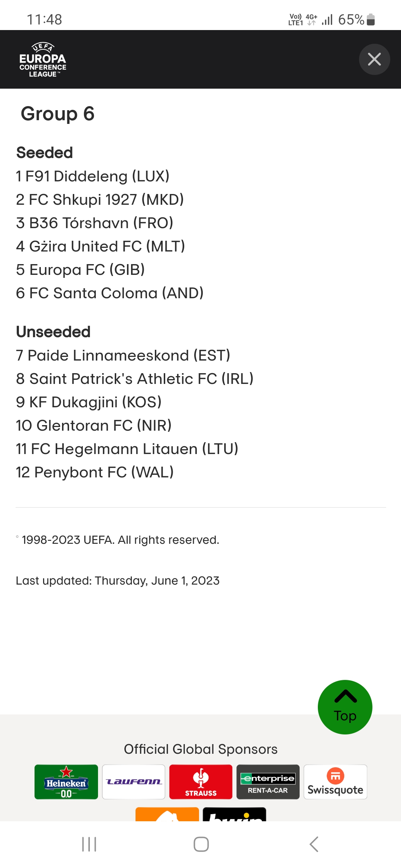Tap the green Top arrow button

pos(345,707)
